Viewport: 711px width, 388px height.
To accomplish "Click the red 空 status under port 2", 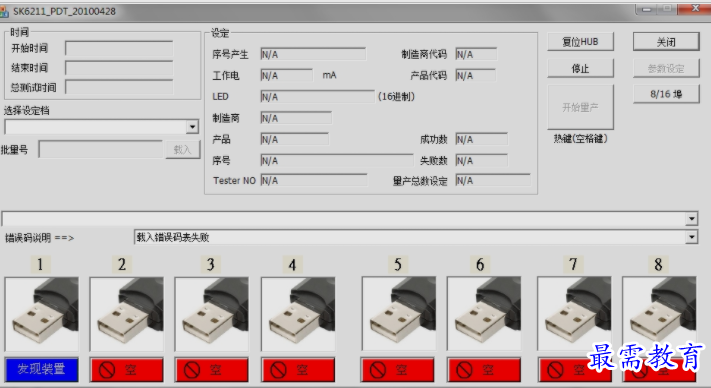I will [x=127, y=370].
